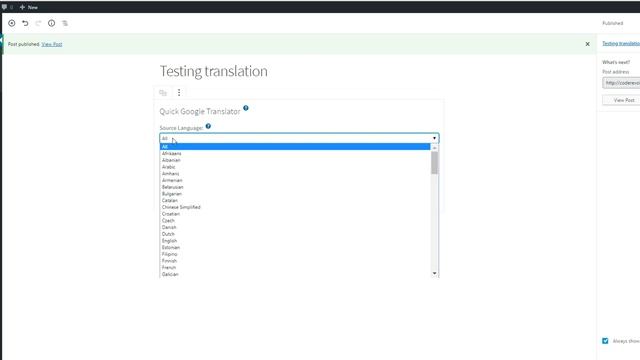The image size is (640, 360).
Task: Click the Add block plus icon
Action: coord(12,23)
